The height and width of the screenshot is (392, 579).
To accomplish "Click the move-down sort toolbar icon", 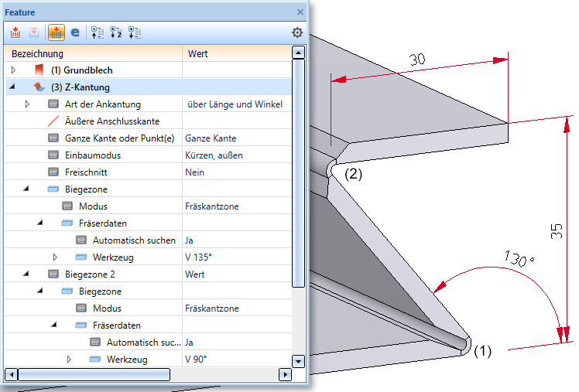I will click(x=135, y=32).
